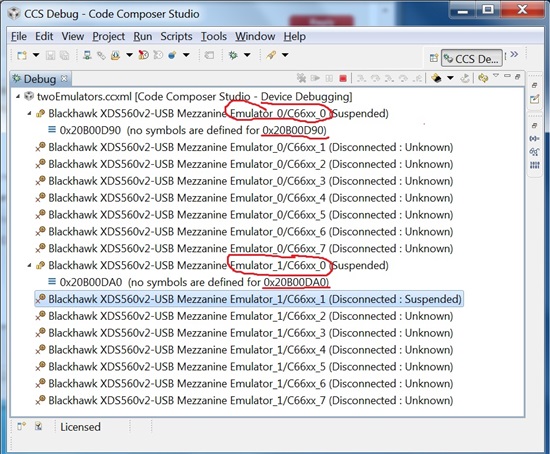Screen dimensions: 550x454
Task: Show hidden perspectives with the chevron button
Action: tap(514, 54)
